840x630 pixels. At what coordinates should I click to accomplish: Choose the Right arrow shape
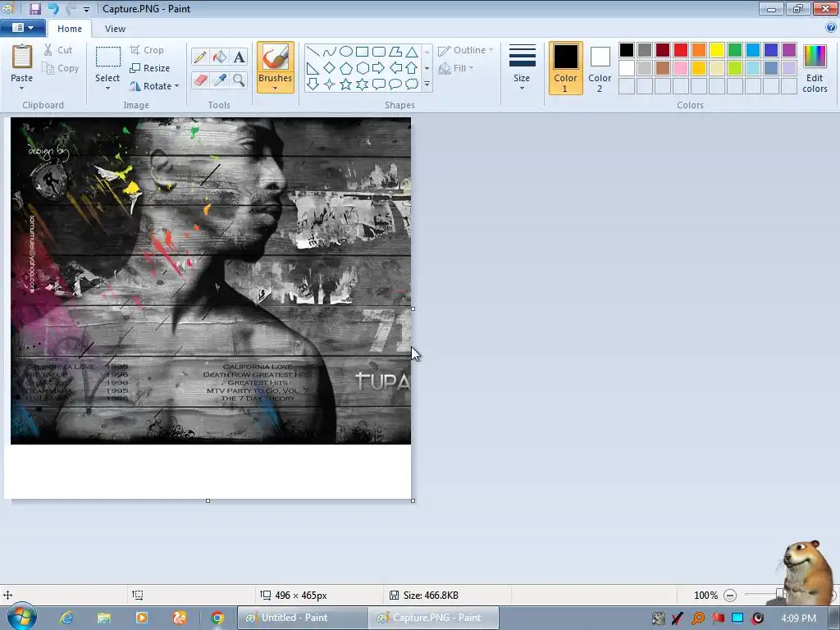379,68
